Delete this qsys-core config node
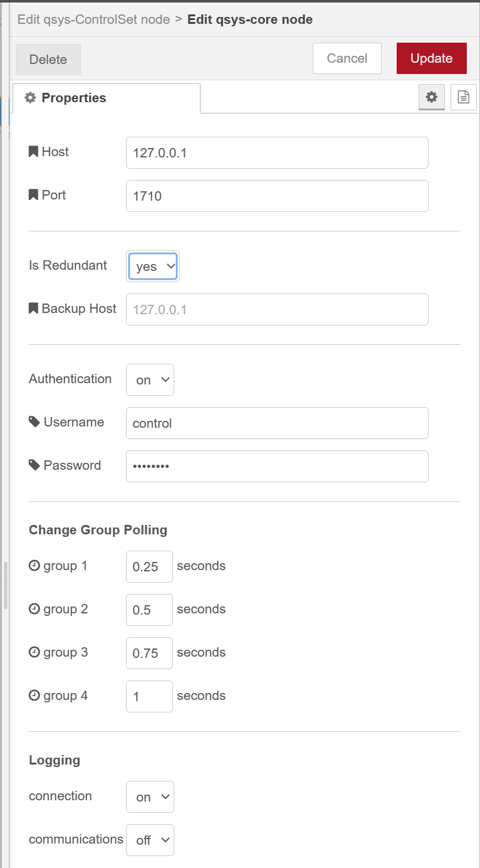480x868 pixels. (x=48, y=60)
